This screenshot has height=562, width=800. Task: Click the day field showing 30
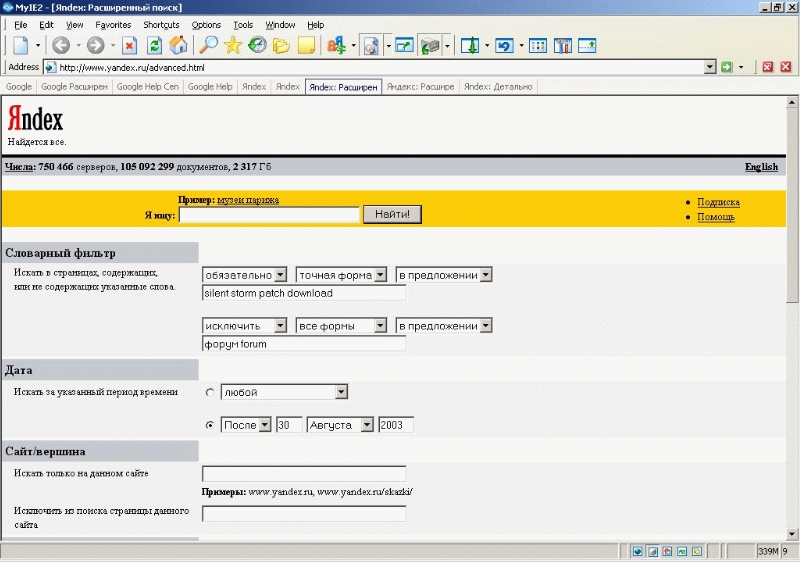(x=289, y=425)
